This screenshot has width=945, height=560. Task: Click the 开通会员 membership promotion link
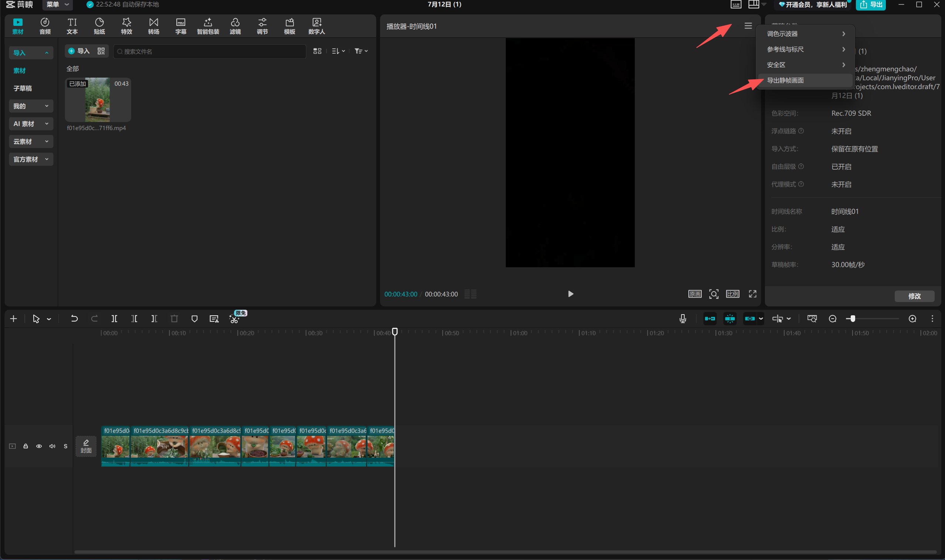pos(813,4)
